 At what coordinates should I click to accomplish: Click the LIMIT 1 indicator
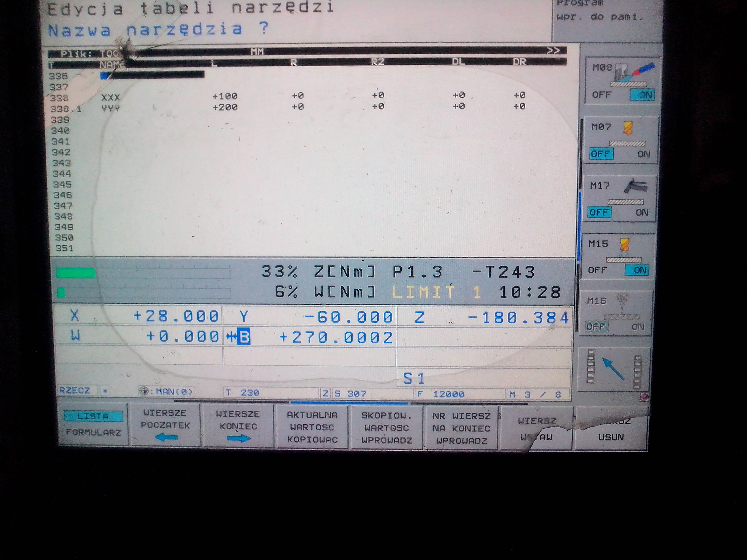coord(436,292)
